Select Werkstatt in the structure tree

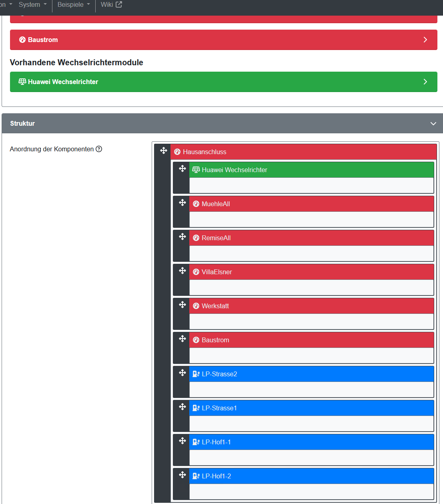[x=311, y=306]
